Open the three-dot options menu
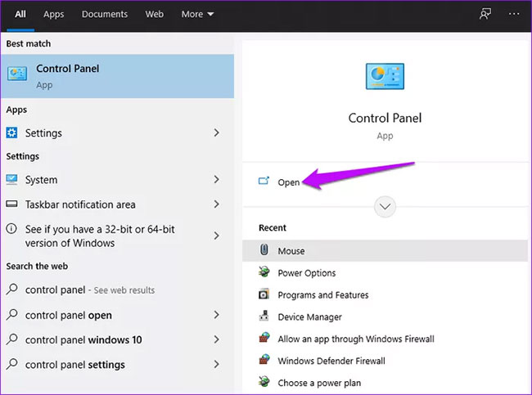The image size is (532, 395). 514,14
